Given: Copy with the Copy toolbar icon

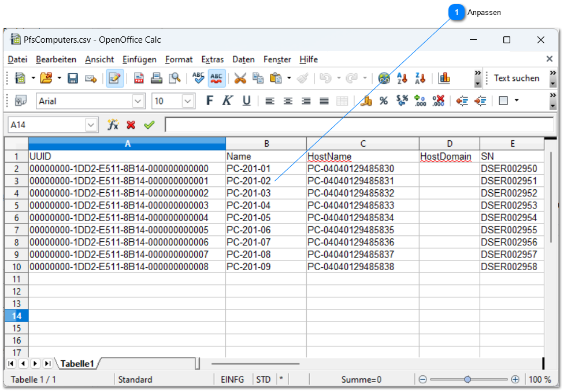Looking at the screenshot, I should pos(258,78).
